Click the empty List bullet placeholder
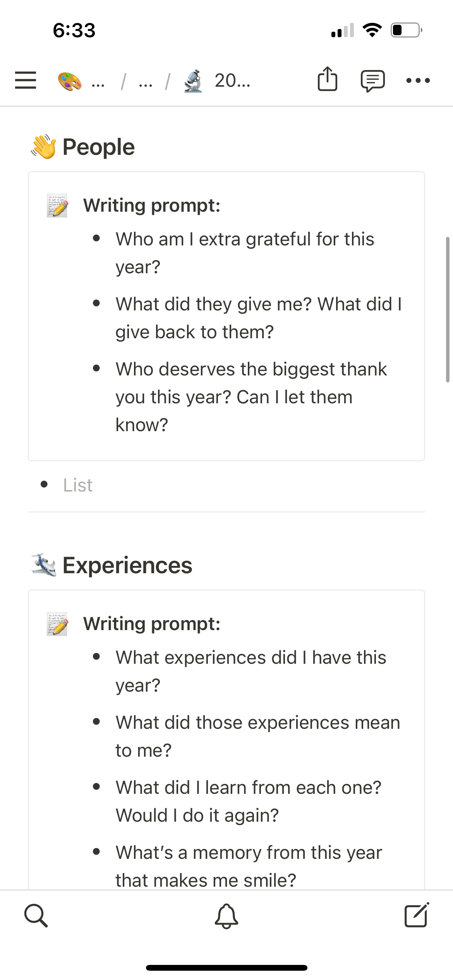453x980 pixels. tap(78, 485)
